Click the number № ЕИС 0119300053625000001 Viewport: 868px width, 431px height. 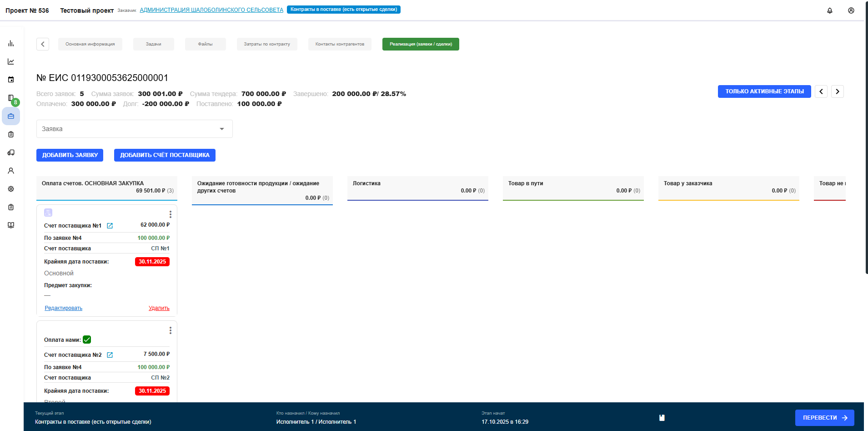tap(102, 78)
